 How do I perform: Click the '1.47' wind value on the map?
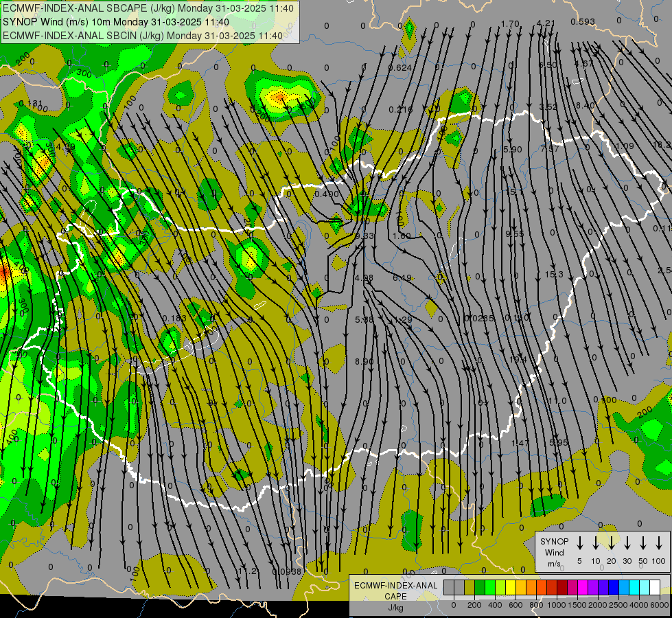click(520, 443)
